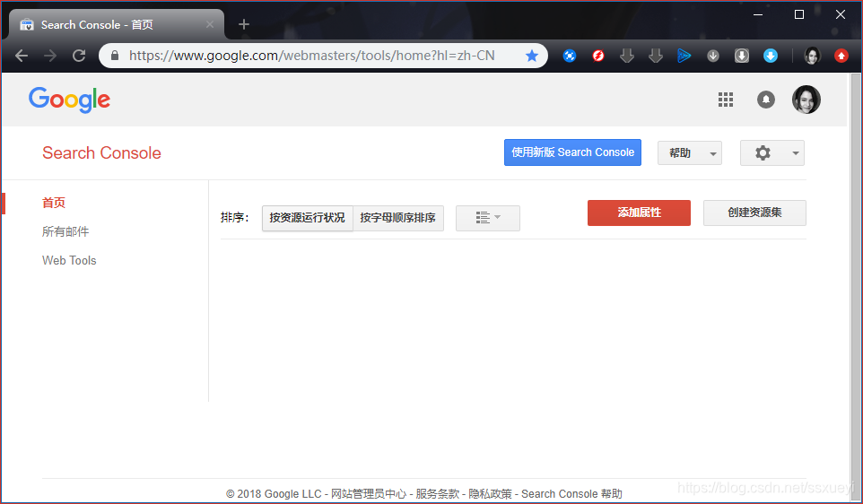Click the Google logo
Viewport: 863px width, 504px height.
(x=69, y=100)
